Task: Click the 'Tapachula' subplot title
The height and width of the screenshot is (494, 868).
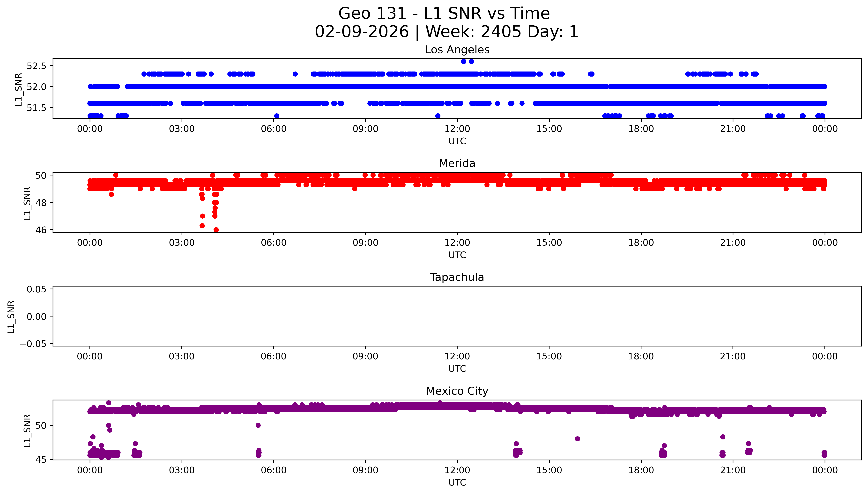Action: (x=457, y=277)
